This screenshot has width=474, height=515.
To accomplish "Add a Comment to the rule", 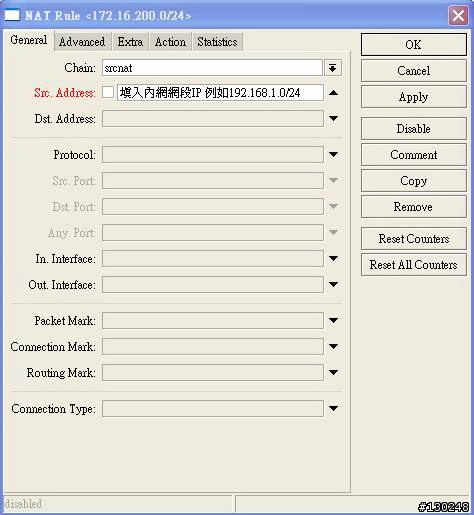I will click(x=414, y=155).
